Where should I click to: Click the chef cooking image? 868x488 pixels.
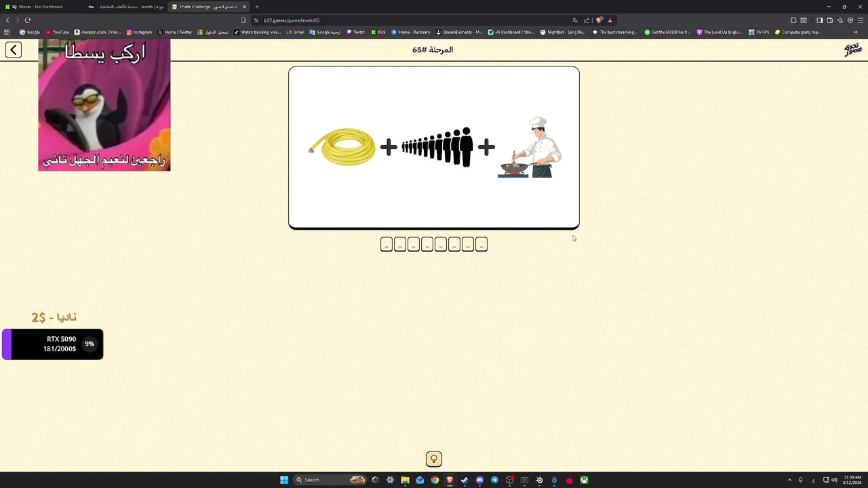click(x=530, y=147)
